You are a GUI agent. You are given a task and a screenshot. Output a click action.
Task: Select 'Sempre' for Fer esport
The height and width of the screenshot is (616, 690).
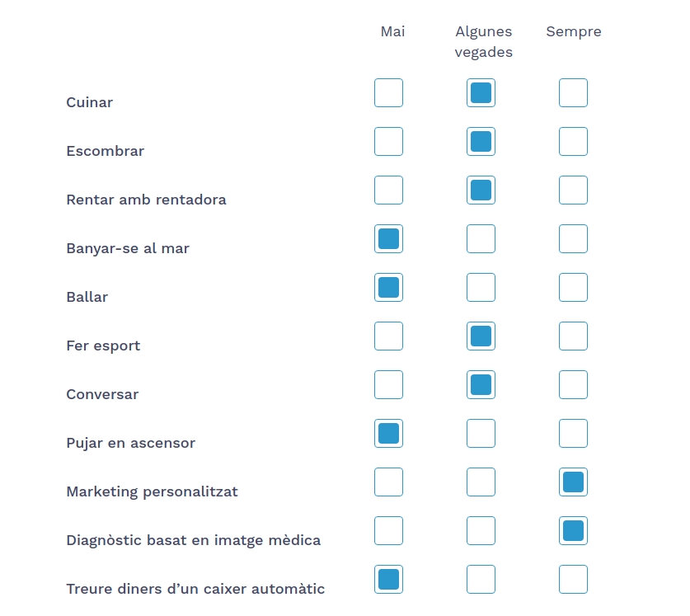tap(573, 336)
